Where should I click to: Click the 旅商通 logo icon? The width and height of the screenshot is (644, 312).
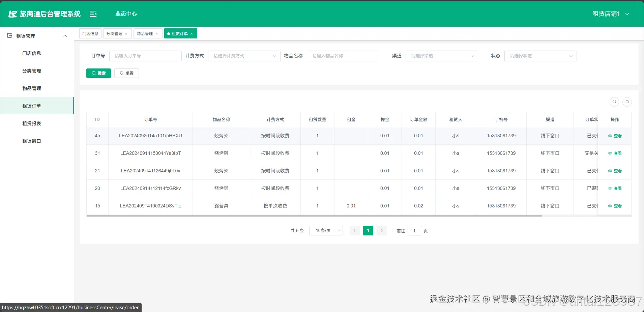click(x=13, y=14)
